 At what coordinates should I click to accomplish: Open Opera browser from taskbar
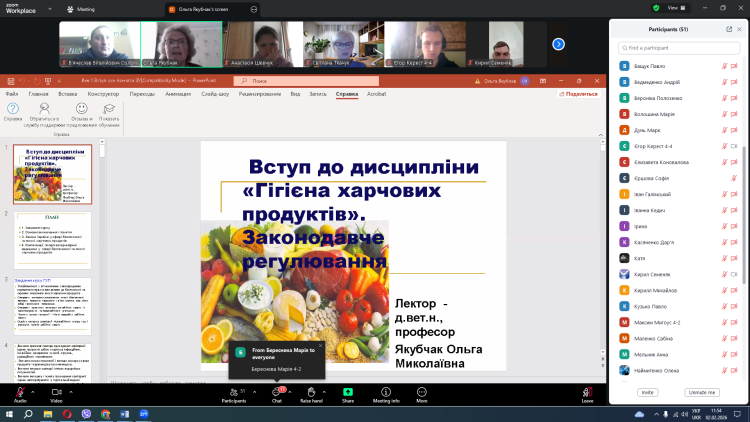pos(67,414)
